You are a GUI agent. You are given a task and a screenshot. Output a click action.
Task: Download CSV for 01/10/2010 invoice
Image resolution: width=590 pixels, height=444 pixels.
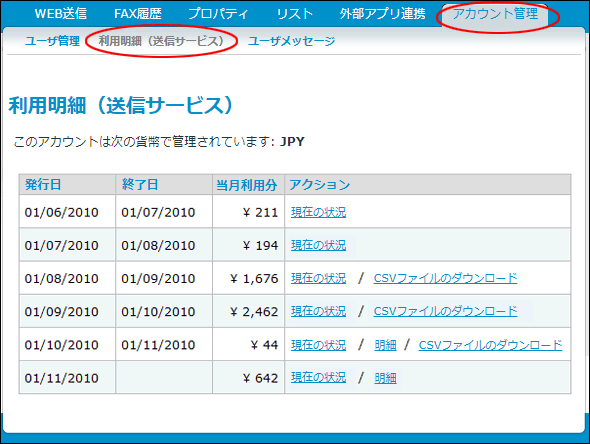click(490, 345)
